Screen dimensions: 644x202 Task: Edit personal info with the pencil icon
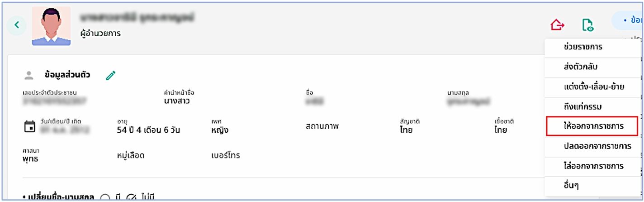coord(111,75)
